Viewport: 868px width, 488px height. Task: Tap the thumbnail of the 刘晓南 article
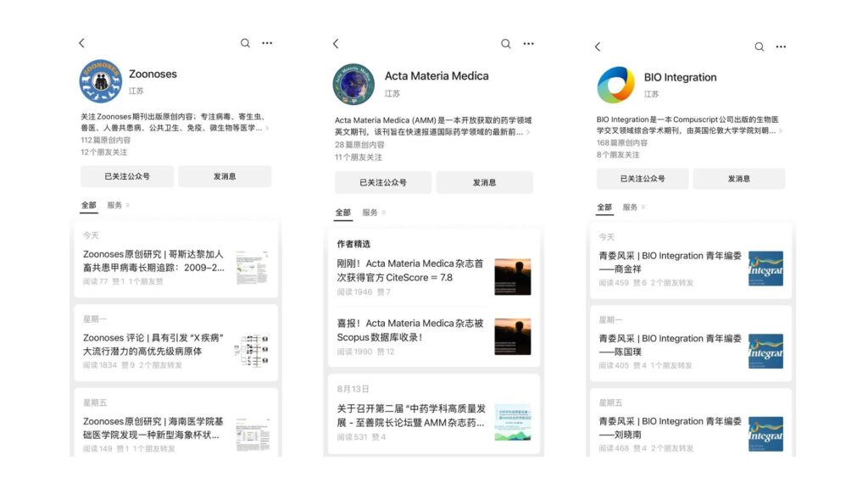(x=765, y=434)
